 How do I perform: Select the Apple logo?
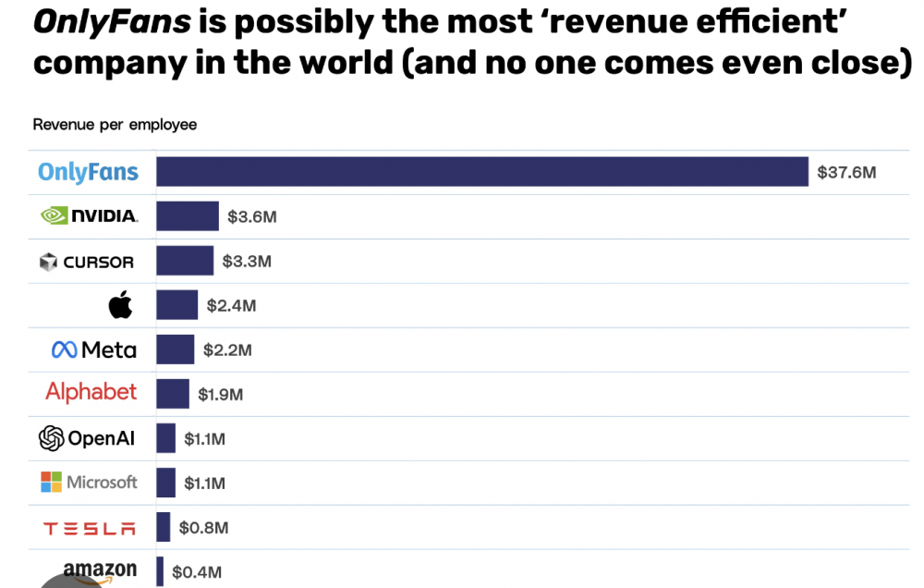click(x=120, y=305)
